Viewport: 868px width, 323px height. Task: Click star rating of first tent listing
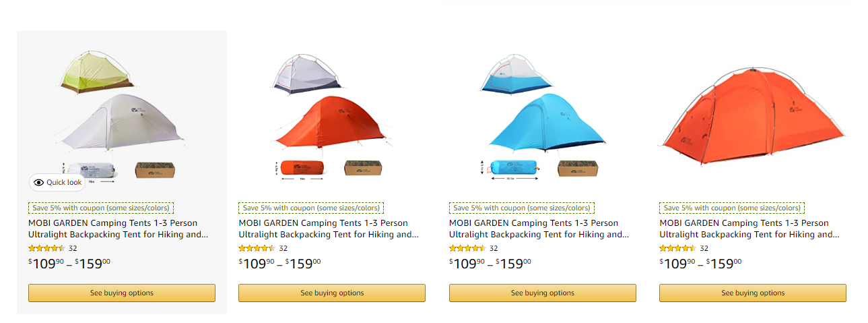point(47,248)
